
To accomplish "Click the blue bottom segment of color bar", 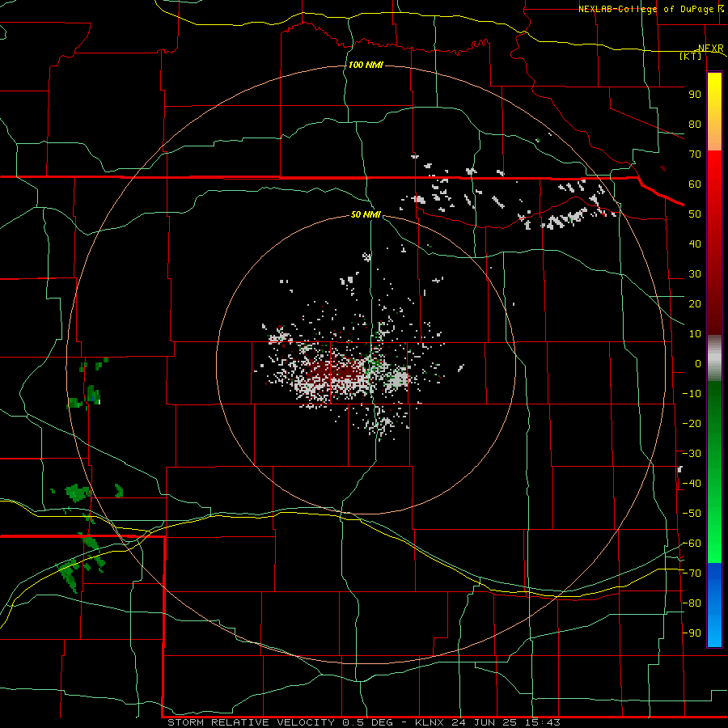I will click(x=714, y=605).
